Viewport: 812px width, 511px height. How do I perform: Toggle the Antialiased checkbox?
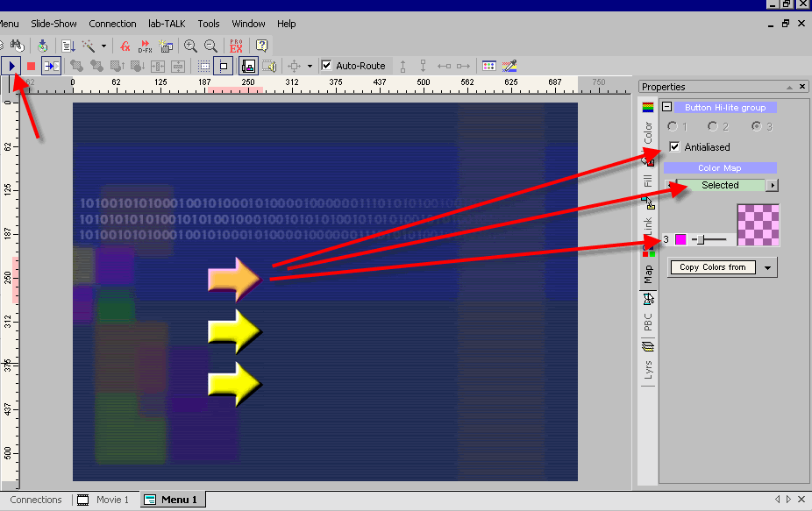(674, 147)
